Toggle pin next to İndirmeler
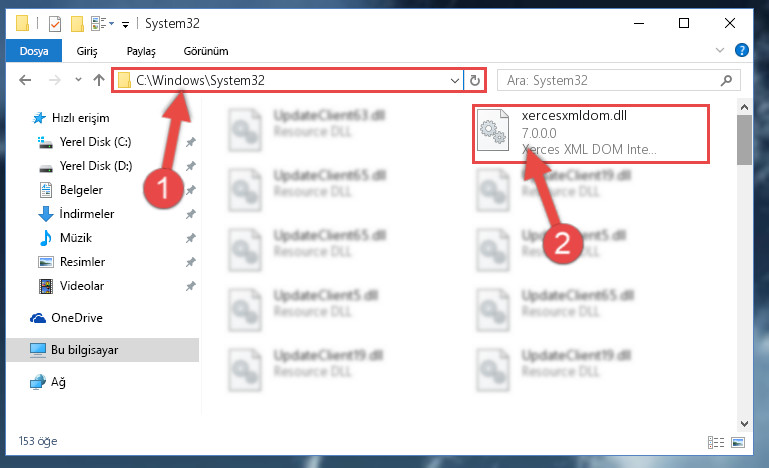The image size is (769, 468). 190,214
